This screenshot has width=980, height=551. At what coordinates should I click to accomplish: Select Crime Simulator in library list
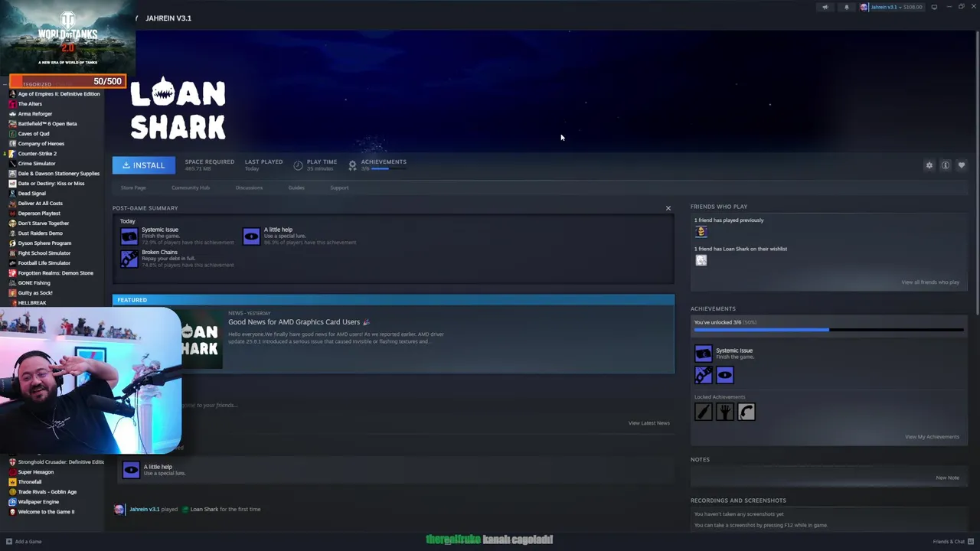[37, 163]
